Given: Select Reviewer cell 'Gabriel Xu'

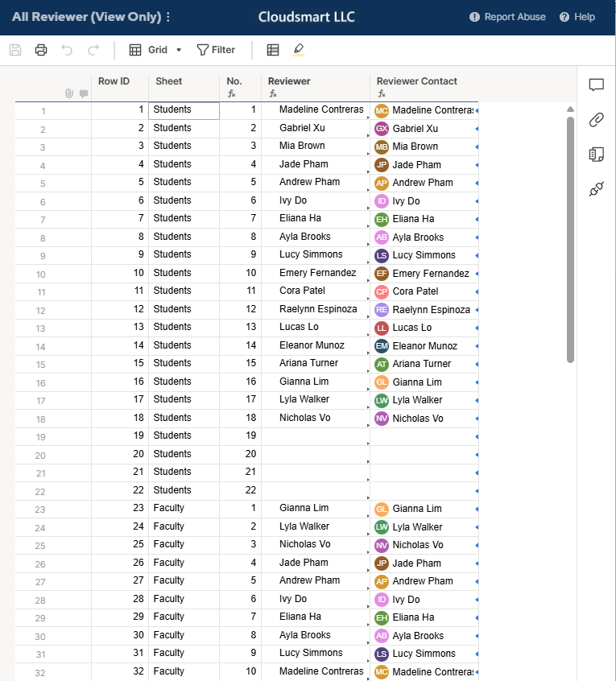Looking at the screenshot, I should click(x=316, y=129).
